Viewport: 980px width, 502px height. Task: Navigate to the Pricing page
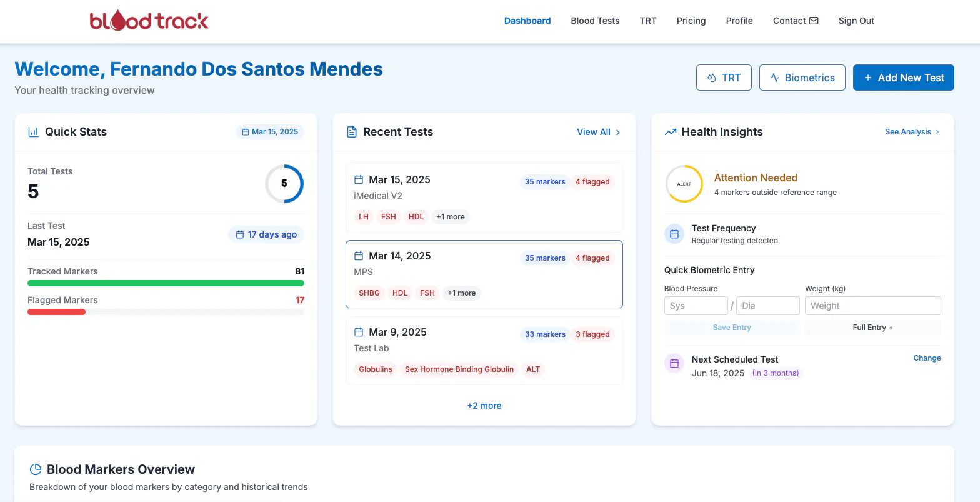(691, 21)
